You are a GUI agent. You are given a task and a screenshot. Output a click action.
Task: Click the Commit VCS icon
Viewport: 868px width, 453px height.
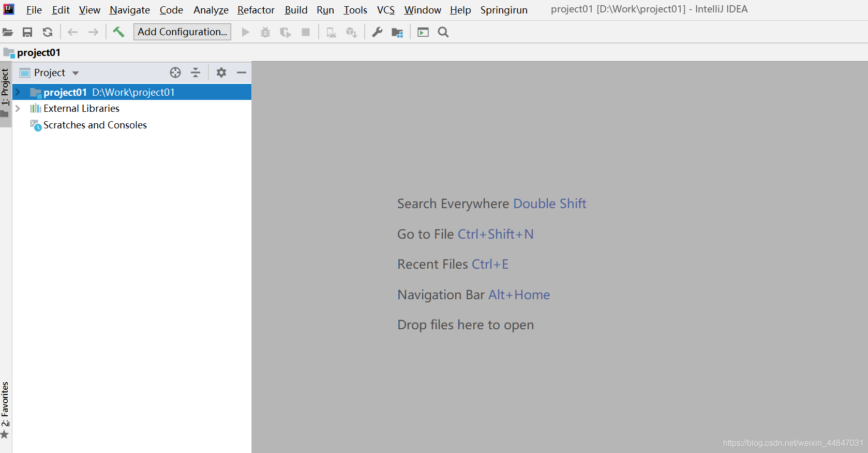point(352,32)
